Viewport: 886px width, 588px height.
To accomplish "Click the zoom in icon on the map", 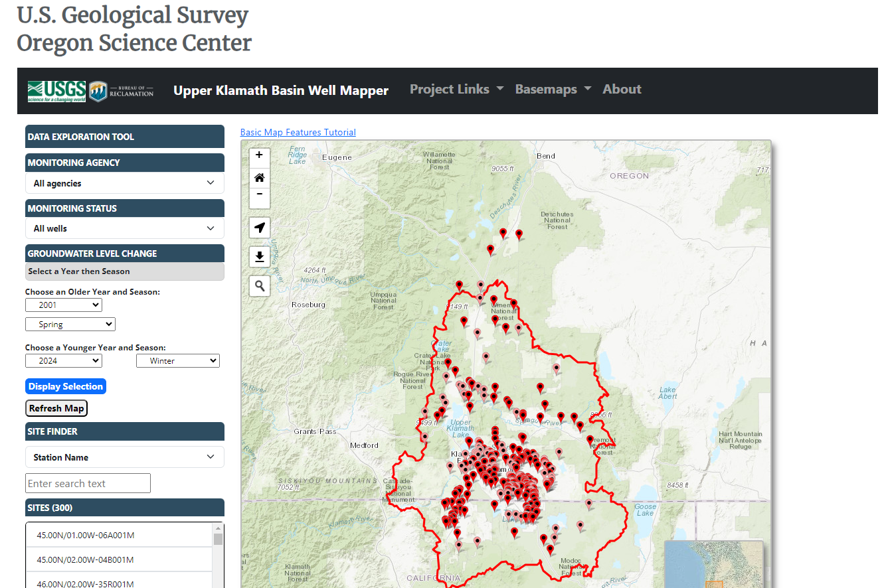I will (259, 155).
